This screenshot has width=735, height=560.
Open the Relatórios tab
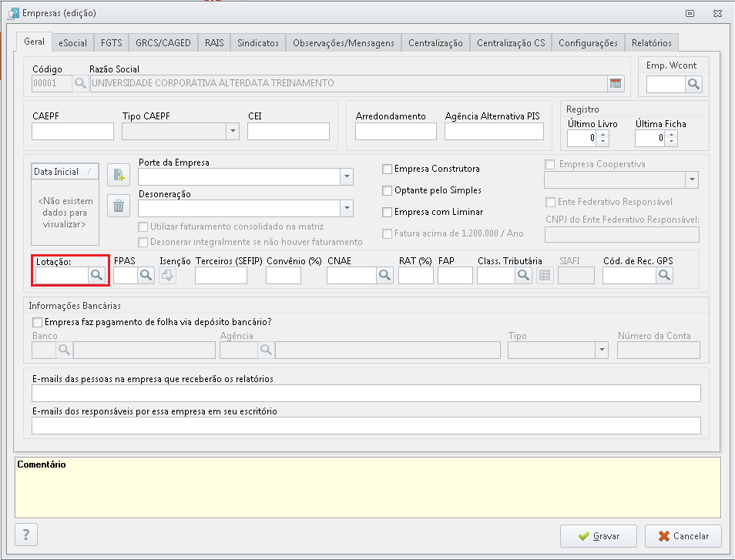(652, 43)
